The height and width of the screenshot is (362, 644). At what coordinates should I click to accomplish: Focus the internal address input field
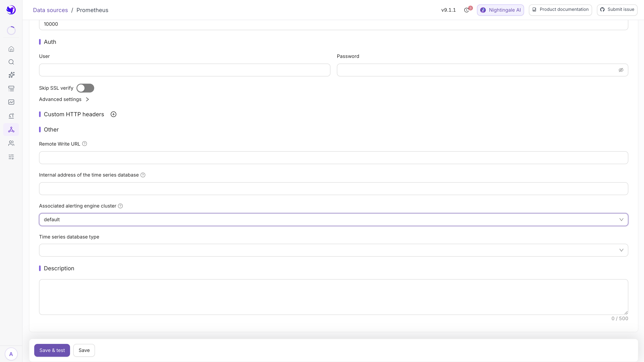pyautogui.click(x=333, y=189)
